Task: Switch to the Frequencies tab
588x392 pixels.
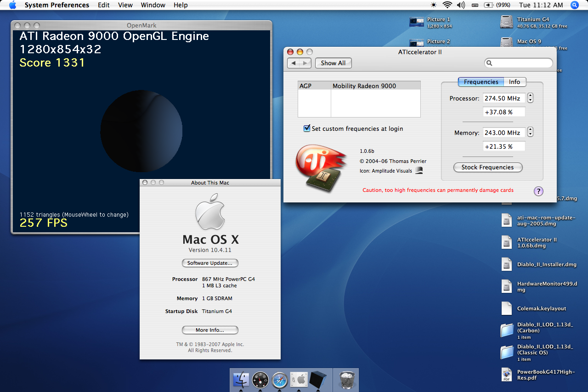Action: click(x=481, y=82)
